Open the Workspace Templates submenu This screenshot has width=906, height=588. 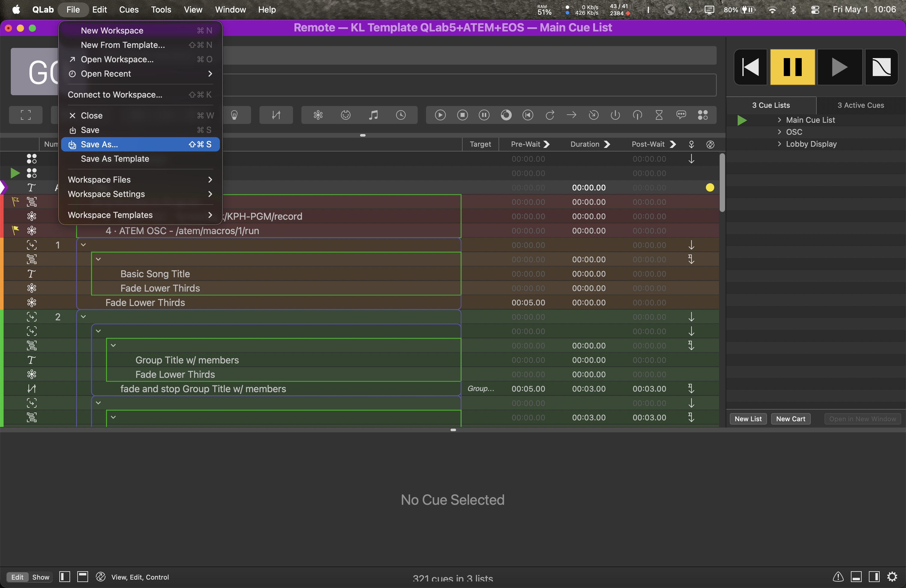click(x=141, y=215)
